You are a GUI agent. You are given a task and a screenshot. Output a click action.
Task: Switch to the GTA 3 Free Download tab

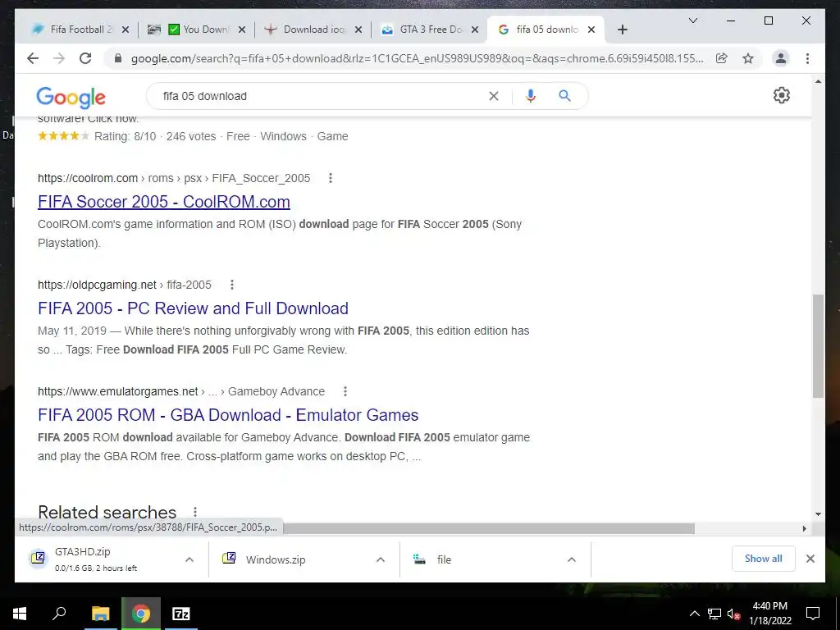tap(430, 30)
